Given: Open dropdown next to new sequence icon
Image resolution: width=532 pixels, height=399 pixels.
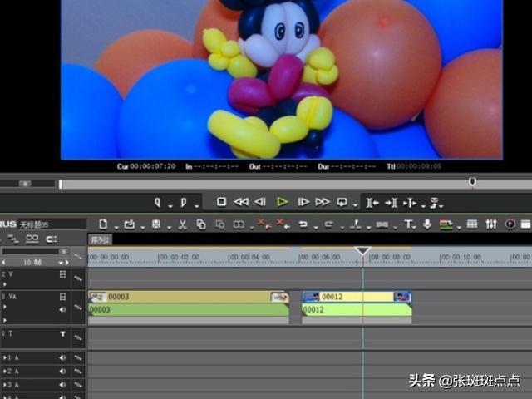Looking at the screenshot, I should coord(116,227).
